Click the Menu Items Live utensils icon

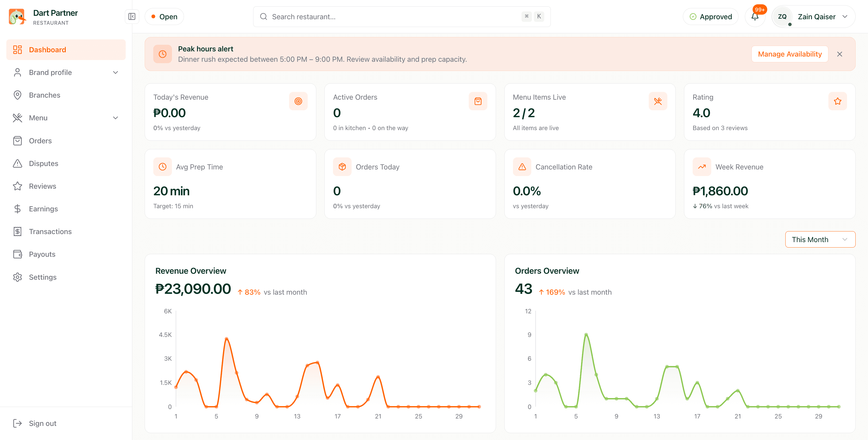658,101
